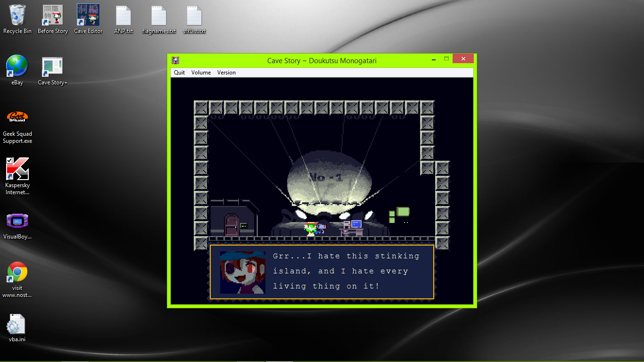The image size is (644, 362).
Task: Select the Cave Story+ shortcut icon
Action: click(52, 70)
